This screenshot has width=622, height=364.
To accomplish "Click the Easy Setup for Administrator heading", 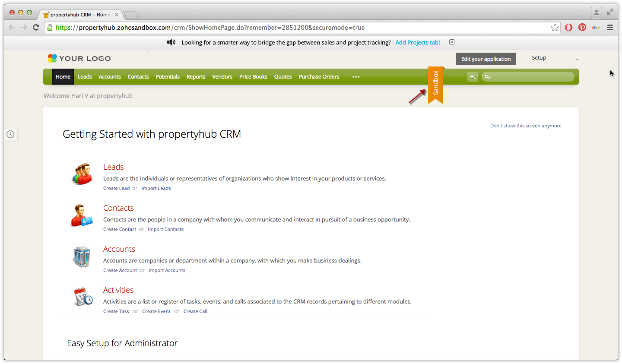I will click(x=122, y=343).
